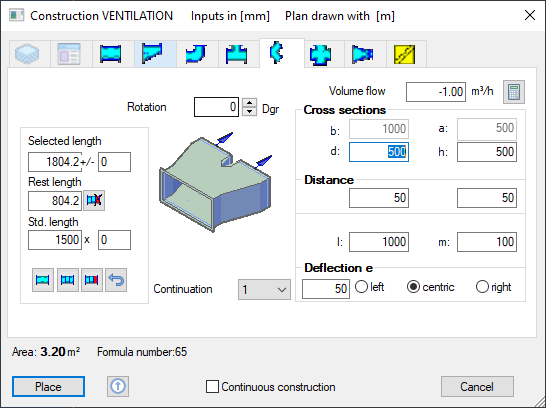
Task: Click the delete rest length icon
Action: (x=94, y=200)
